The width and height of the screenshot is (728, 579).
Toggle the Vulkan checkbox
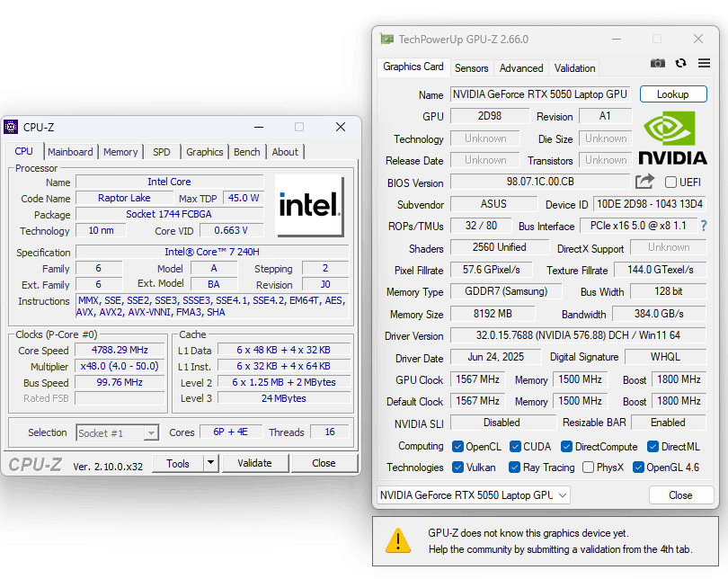[457, 468]
